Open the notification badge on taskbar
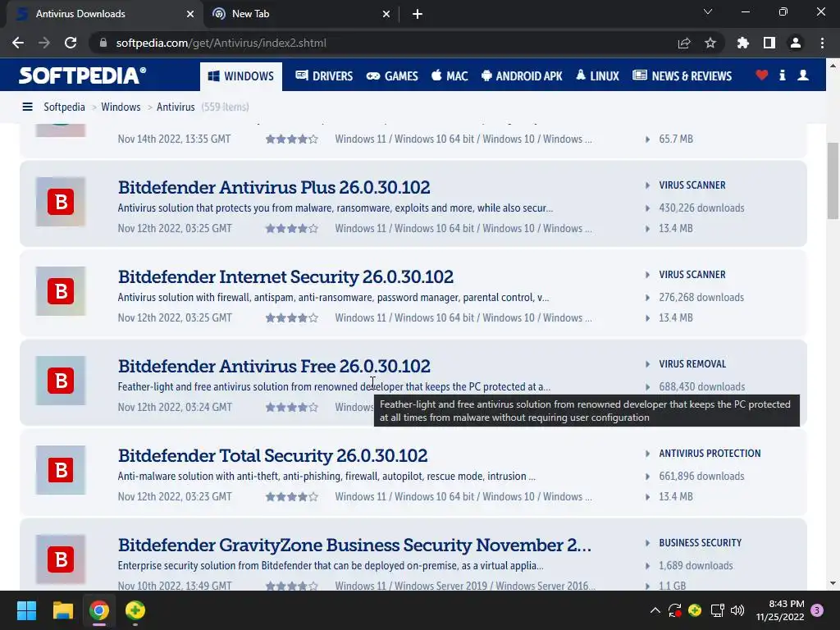The image size is (840, 630). pos(817,610)
